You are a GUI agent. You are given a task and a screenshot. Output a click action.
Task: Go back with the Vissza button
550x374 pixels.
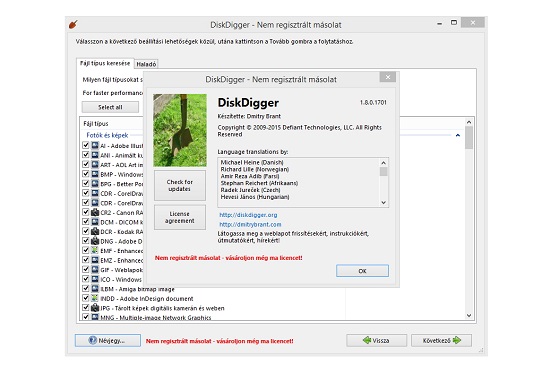coord(377,340)
